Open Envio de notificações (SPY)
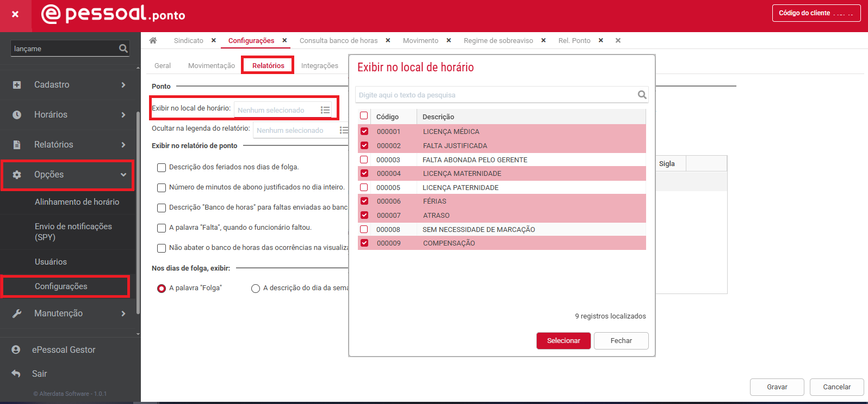 [x=73, y=232]
